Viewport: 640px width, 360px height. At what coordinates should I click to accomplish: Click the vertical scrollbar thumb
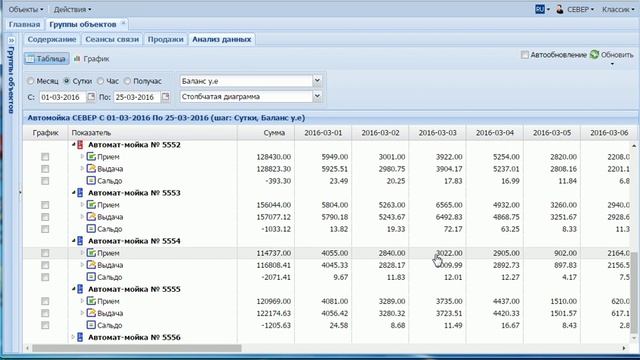pyautogui.click(x=634, y=292)
